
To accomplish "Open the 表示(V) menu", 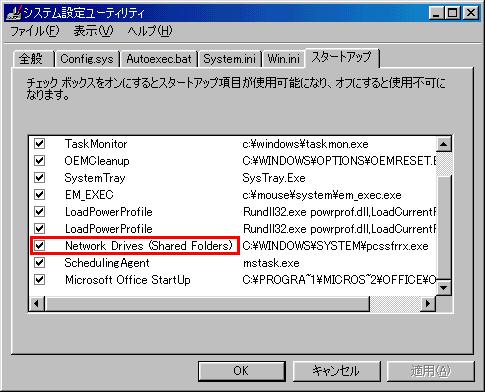I will point(93,31).
